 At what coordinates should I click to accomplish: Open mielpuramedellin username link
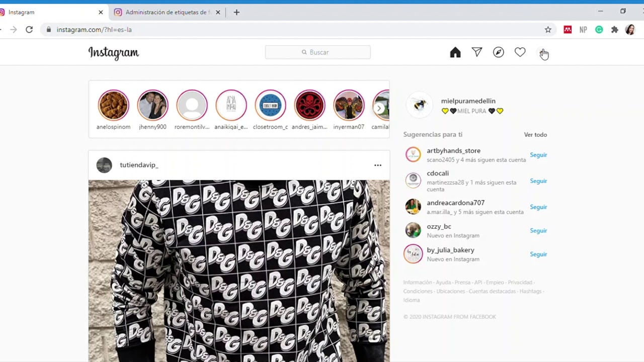pyautogui.click(x=468, y=101)
